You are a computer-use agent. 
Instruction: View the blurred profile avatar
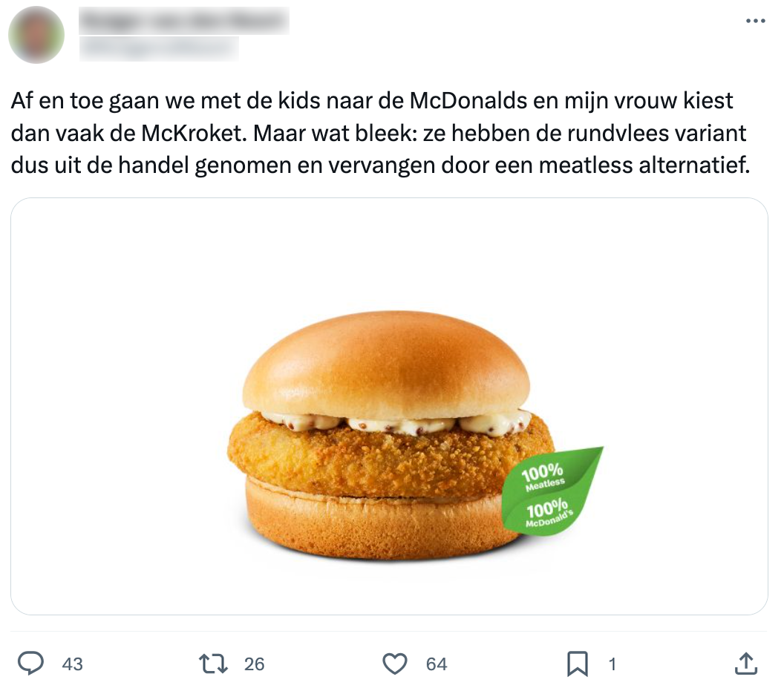pyautogui.click(x=36, y=35)
